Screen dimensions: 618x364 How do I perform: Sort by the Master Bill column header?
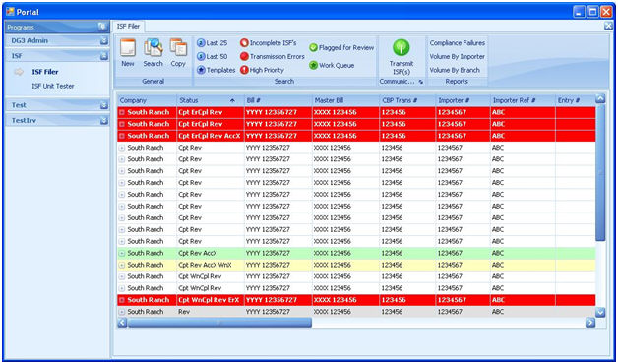point(346,101)
